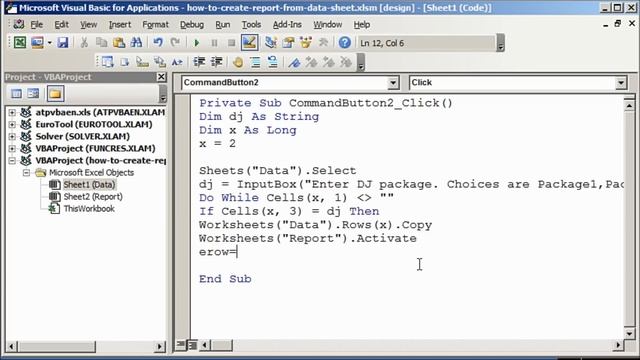640x360 pixels.
Task: Click the Uncomment Block icon
Action: pyautogui.click(x=273, y=62)
